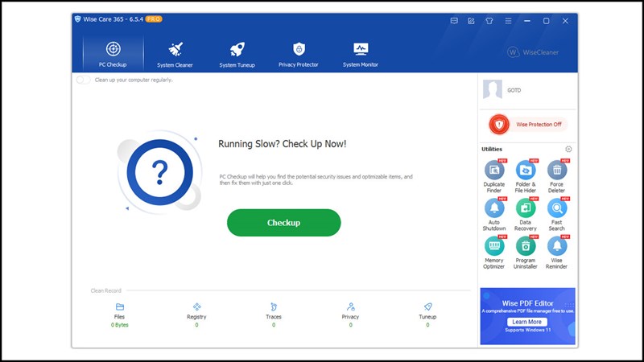This screenshot has width=644, height=362.
Task: Open the PC Checkup tab
Action: coord(113,54)
